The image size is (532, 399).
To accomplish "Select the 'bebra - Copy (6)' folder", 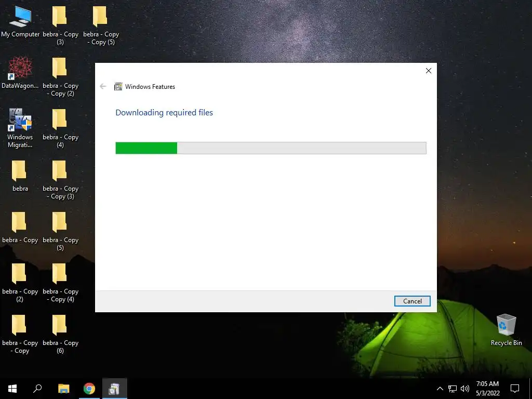I will 60,334.
